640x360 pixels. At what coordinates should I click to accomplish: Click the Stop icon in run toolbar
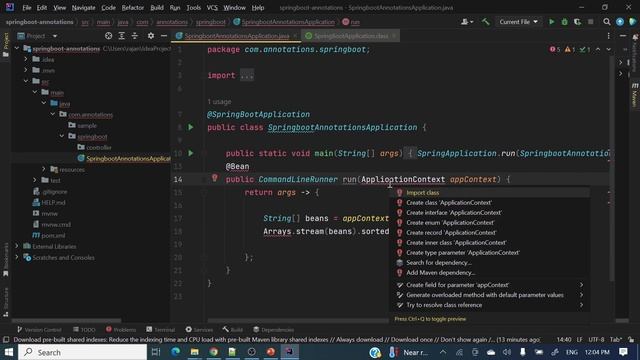point(590,22)
